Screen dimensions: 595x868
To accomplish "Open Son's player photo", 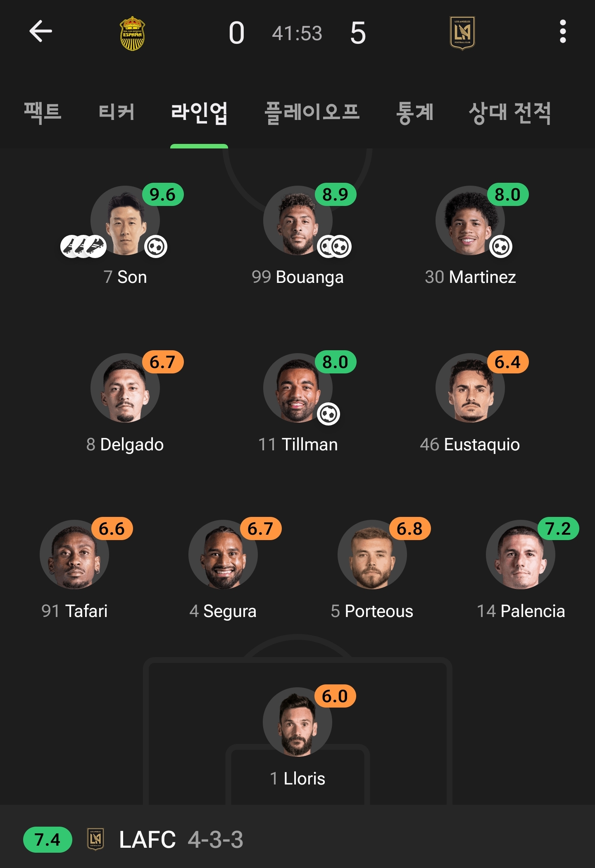I will coord(125,221).
